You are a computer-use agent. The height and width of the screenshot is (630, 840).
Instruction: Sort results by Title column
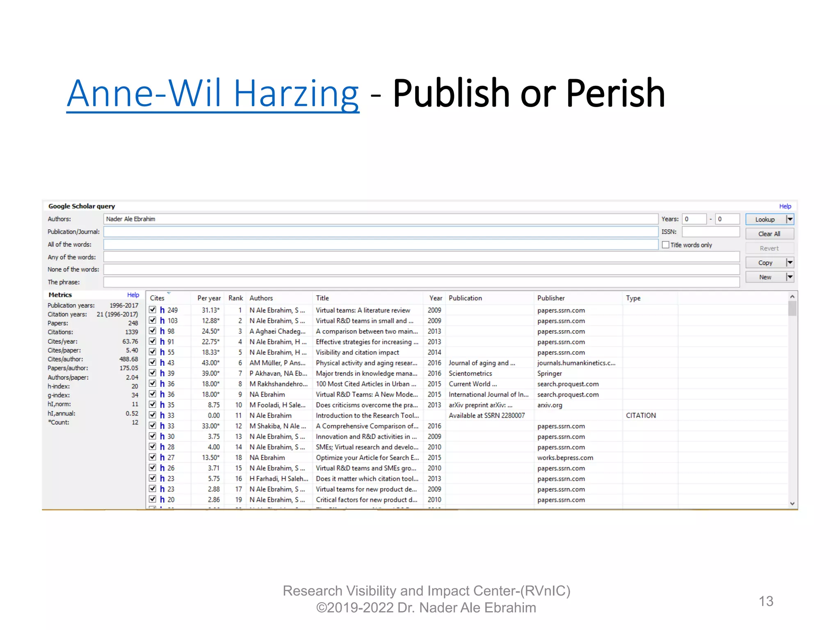368,298
